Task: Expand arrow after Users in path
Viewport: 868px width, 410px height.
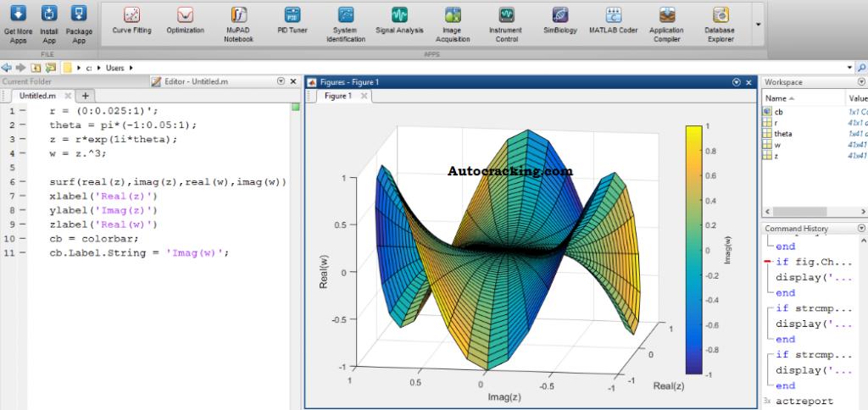Action: click(131, 68)
